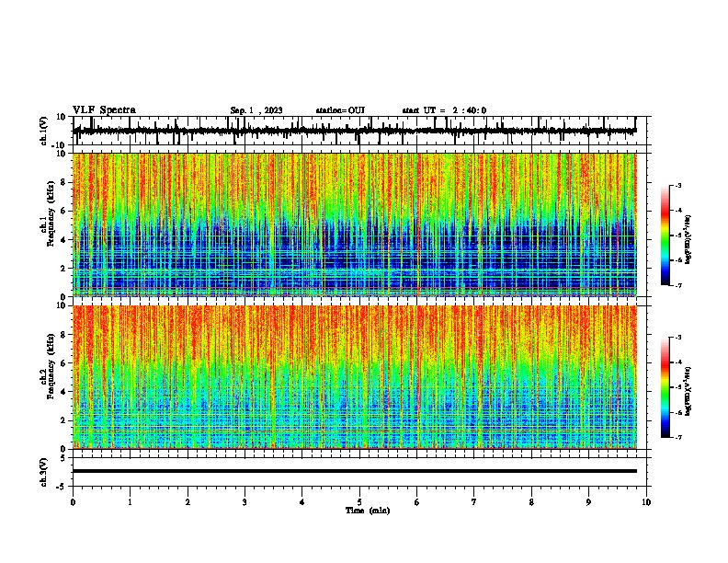Click the "8" tick on the time axis
The width and height of the screenshot is (728, 563).
pyautogui.click(x=531, y=502)
